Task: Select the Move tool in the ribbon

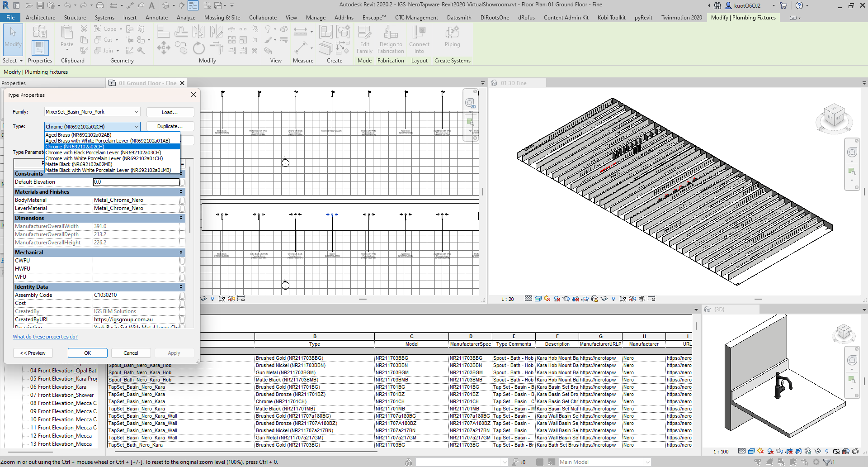Action: point(163,48)
